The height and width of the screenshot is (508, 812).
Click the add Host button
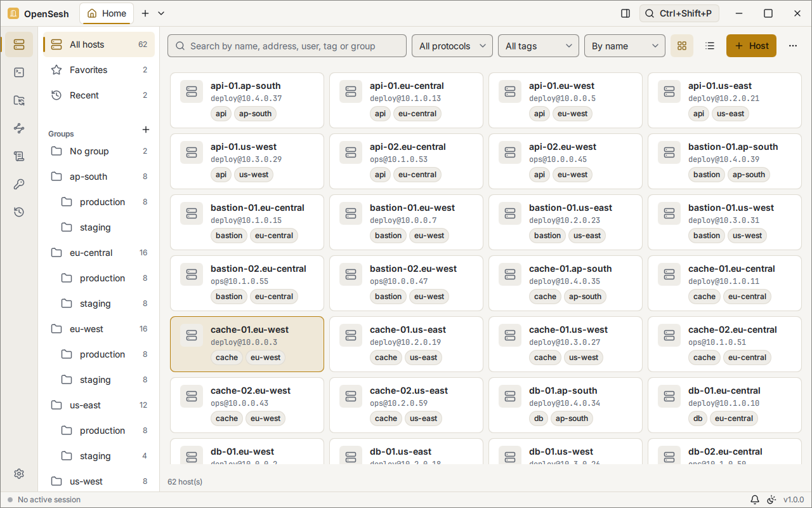pyautogui.click(x=751, y=46)
